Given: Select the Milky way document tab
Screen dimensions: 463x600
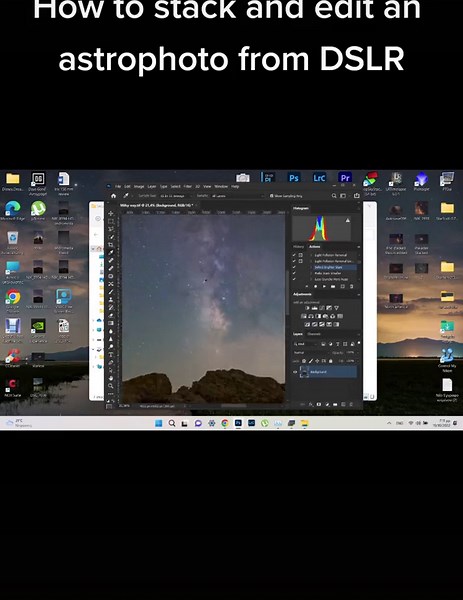Looking at the screenshot, I should [x=156, y=205].
